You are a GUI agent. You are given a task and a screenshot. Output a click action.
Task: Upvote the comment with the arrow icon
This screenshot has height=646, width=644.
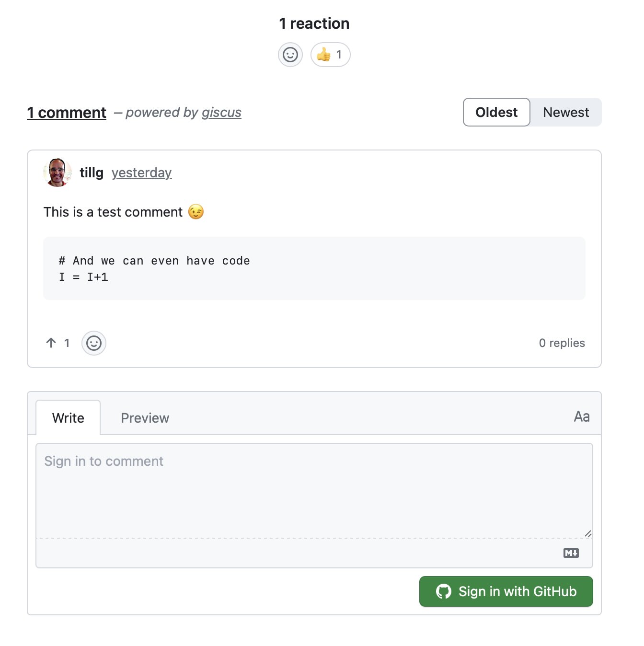pyautogui.click(x=51, y=343)
